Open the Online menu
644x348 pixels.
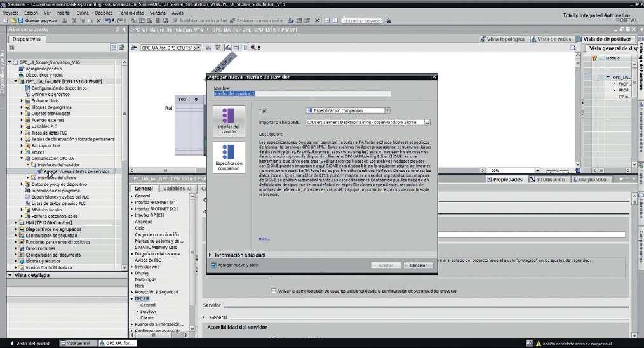click(83, 13)
